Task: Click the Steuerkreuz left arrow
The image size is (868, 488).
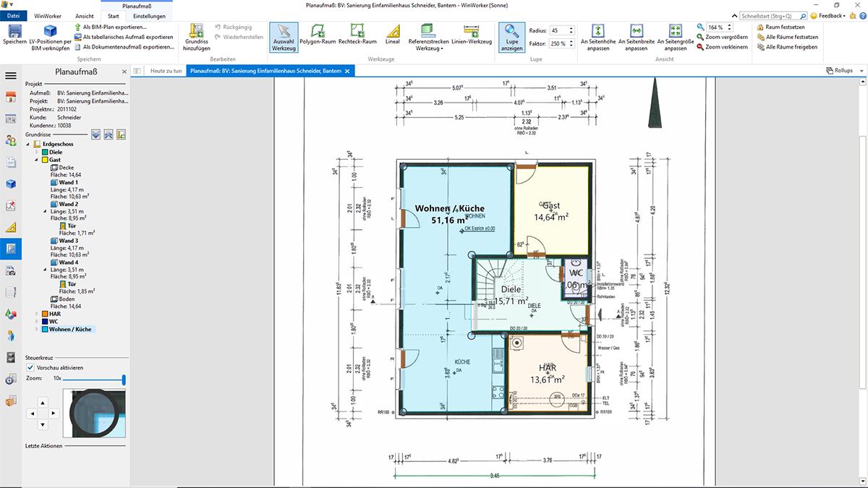Action: [x=31, y=413]
